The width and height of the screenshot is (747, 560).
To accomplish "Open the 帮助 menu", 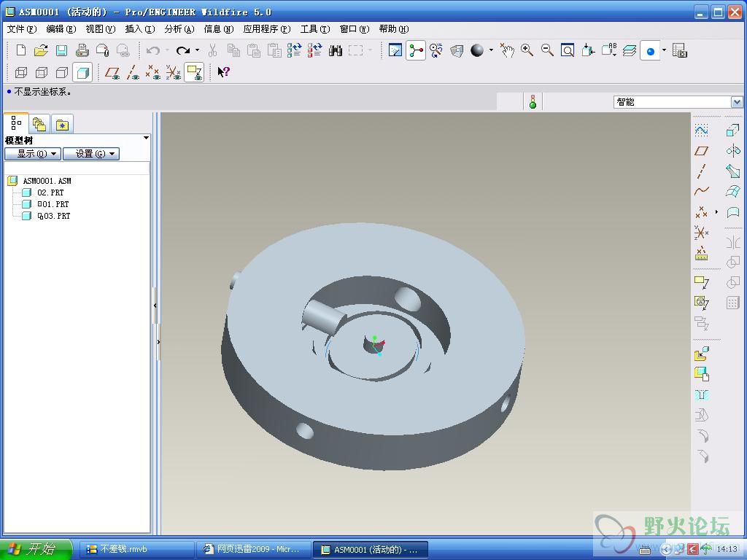I will coord(394,29).
